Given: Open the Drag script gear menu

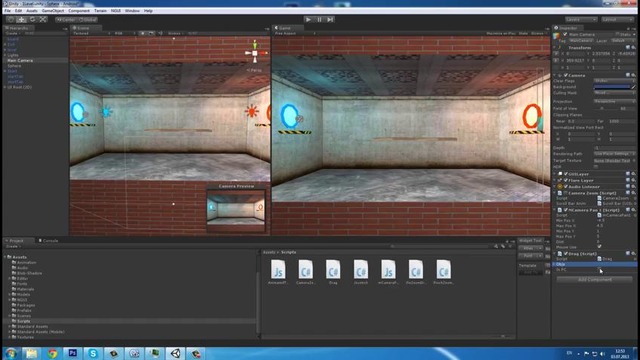Looking at the screenshot, I should 633,254.
